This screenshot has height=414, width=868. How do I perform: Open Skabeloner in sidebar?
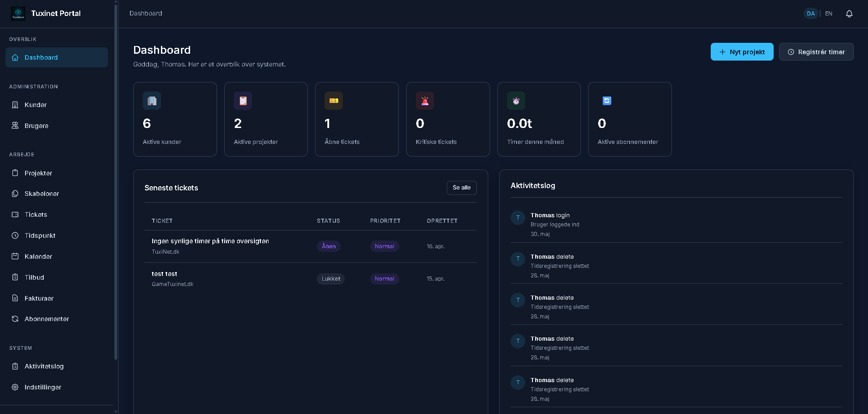(57, 194)
